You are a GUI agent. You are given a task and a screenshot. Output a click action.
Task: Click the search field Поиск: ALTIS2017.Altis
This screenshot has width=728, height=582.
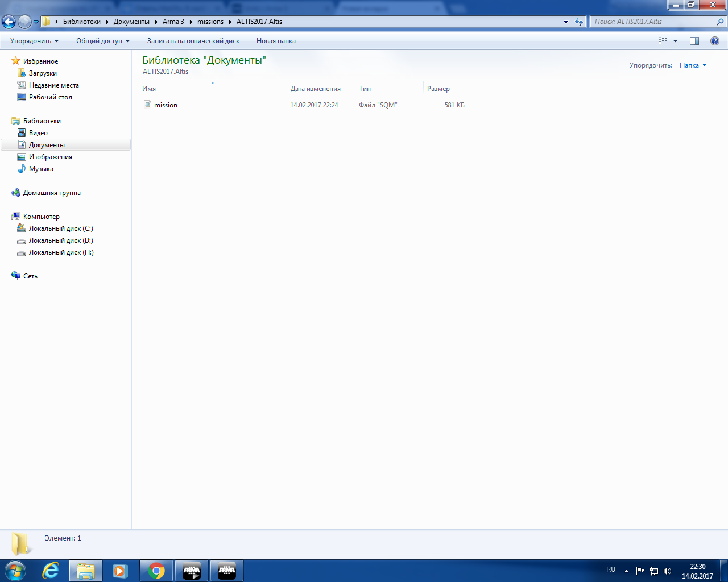(654, 22)
